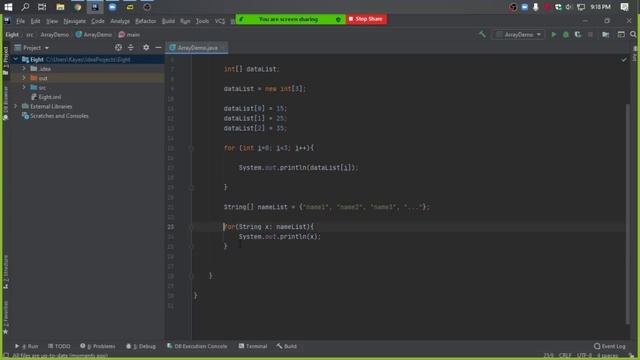The height and width of the screenshot is (360, 640).
Task: Run with coverage icon
Action: pyautogui.click(x=578, y=35)
